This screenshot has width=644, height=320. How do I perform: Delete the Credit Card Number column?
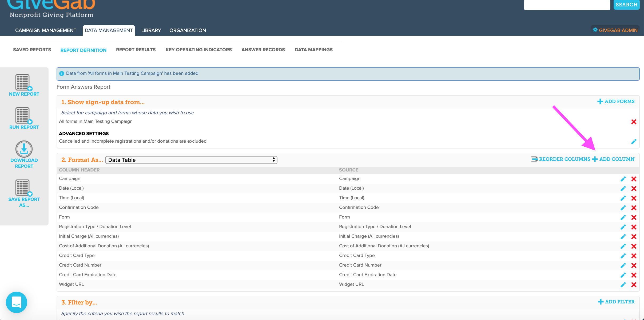(x=634, y=266)
